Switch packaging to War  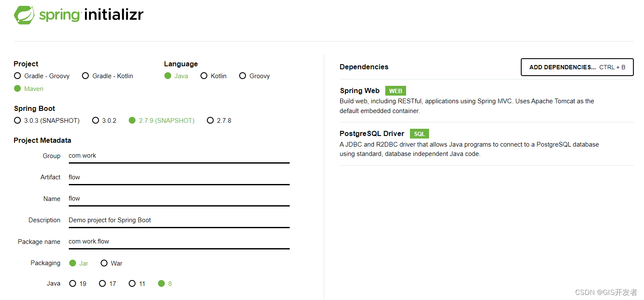tap(104, 263)
